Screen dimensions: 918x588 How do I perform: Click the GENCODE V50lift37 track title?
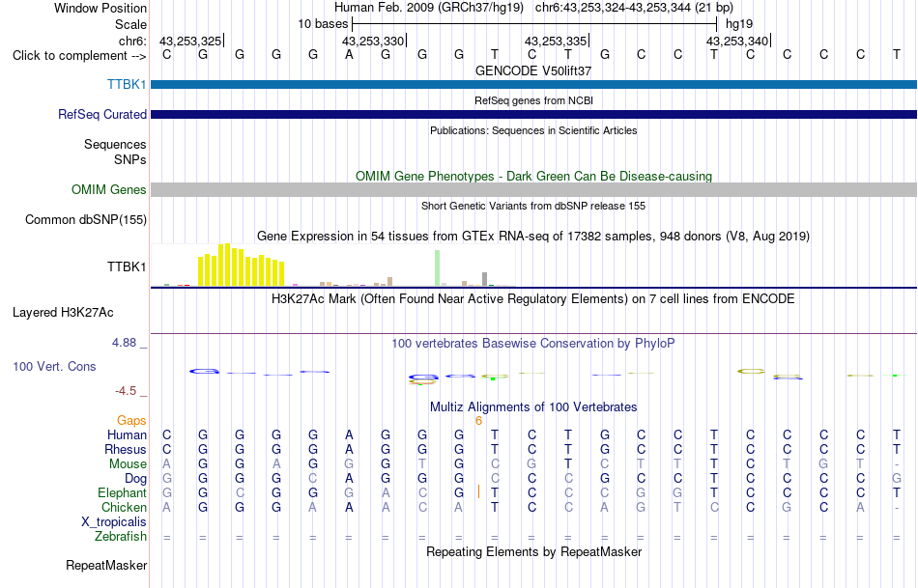pos(533,70)
